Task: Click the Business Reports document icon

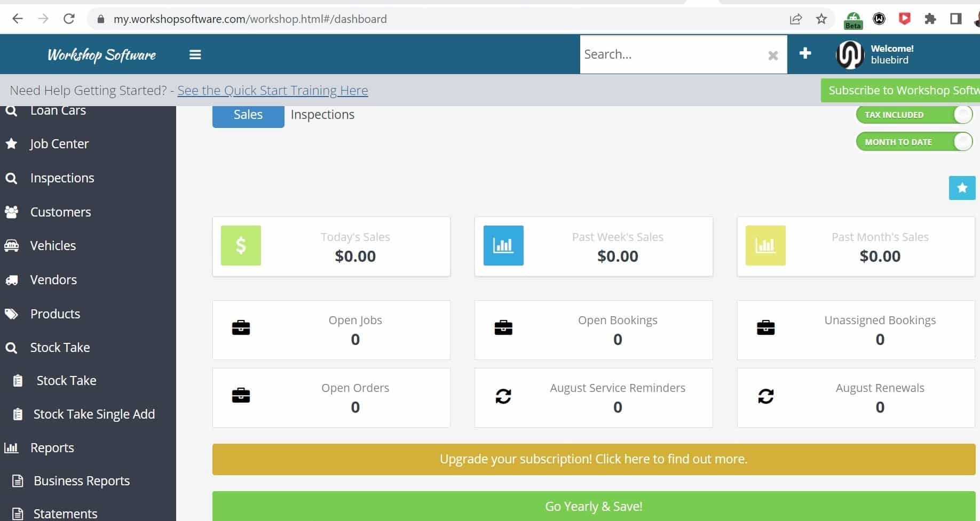Action: pyautogui.click(x=18, y=481)
